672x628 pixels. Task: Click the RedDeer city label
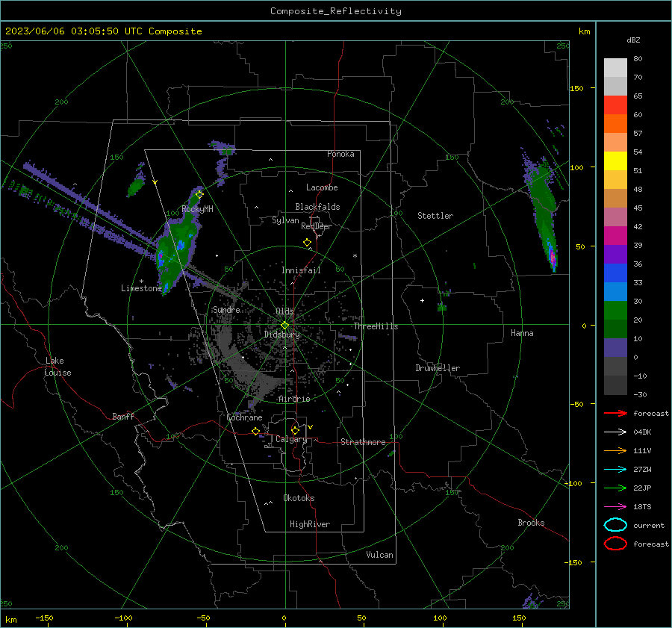pos(317,226)
